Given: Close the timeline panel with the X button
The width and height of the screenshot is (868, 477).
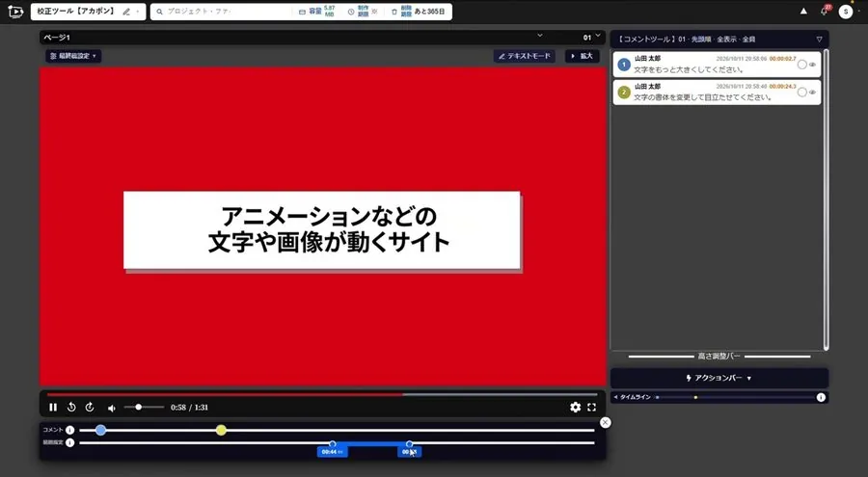Looking at the screenshot, I should (x=605, y=423).
